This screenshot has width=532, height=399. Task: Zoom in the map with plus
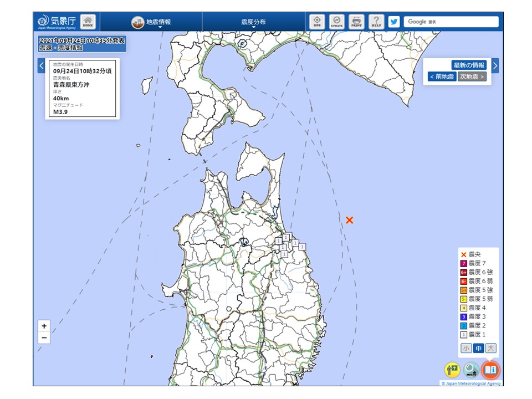point(44,326)
